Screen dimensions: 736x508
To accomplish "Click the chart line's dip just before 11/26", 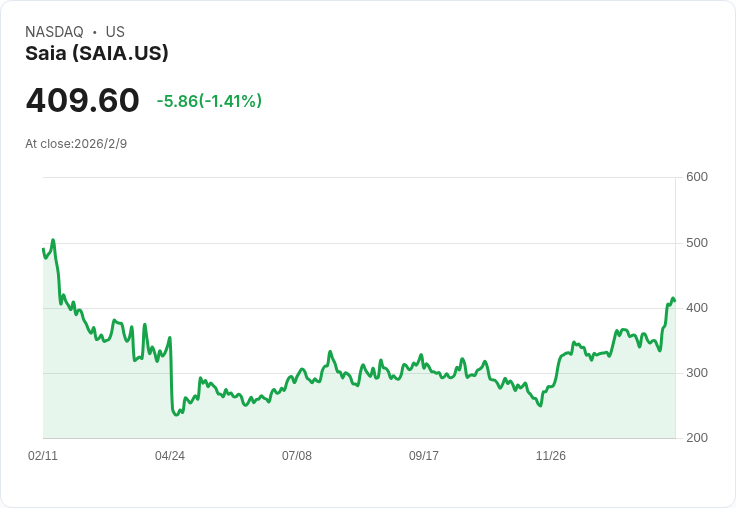I will tap(540, 405).
